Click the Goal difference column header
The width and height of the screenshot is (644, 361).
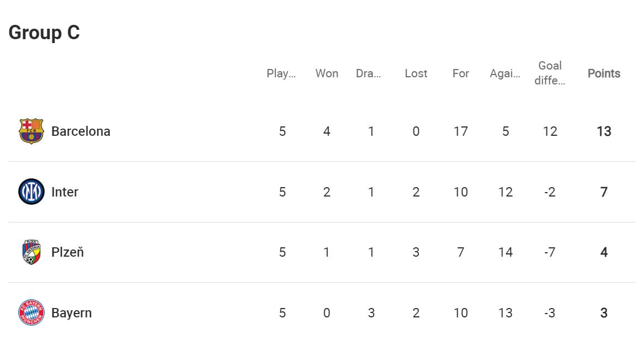pos(550,73)
